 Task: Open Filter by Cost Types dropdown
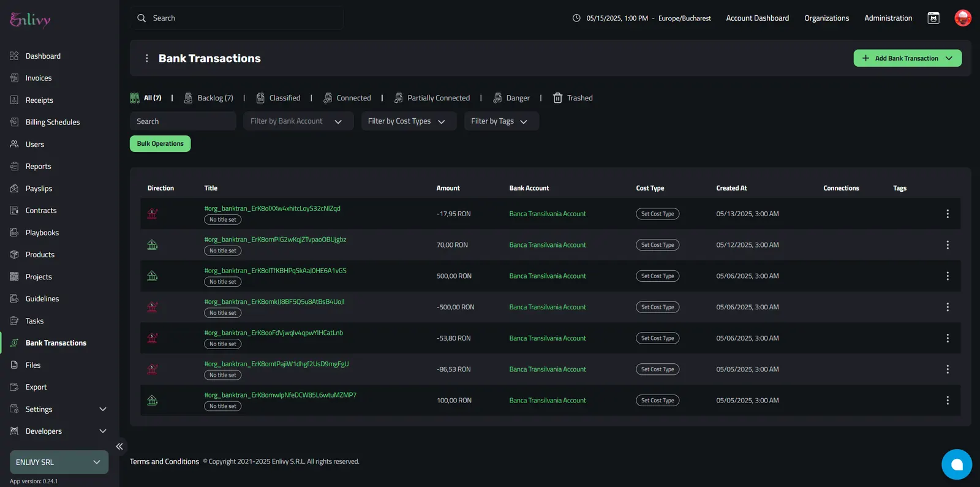pos(409,121)
